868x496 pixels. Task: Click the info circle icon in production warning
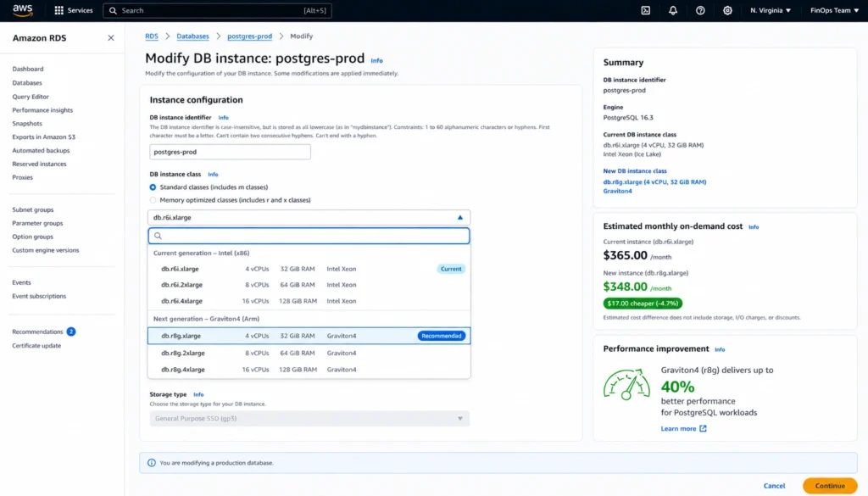(x=152, y=463)
